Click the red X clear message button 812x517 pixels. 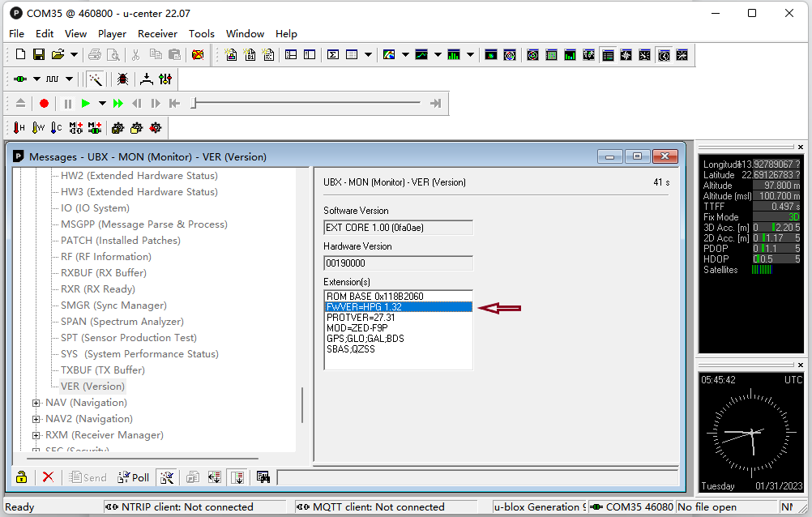[x=48, y=477]
